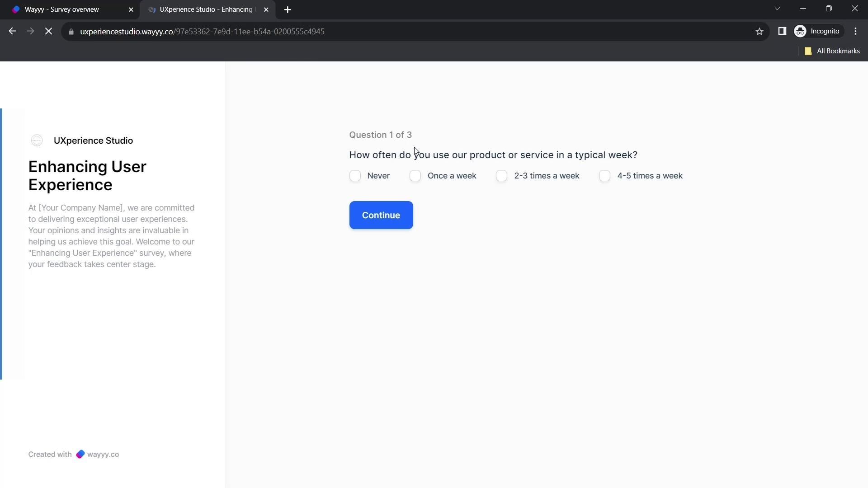Check the Never option
Viewport: 868px width, 488px height.
click(355, 176)
